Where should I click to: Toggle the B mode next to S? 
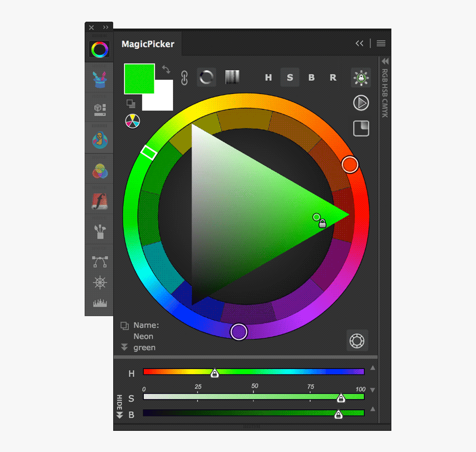click(312, 77)
